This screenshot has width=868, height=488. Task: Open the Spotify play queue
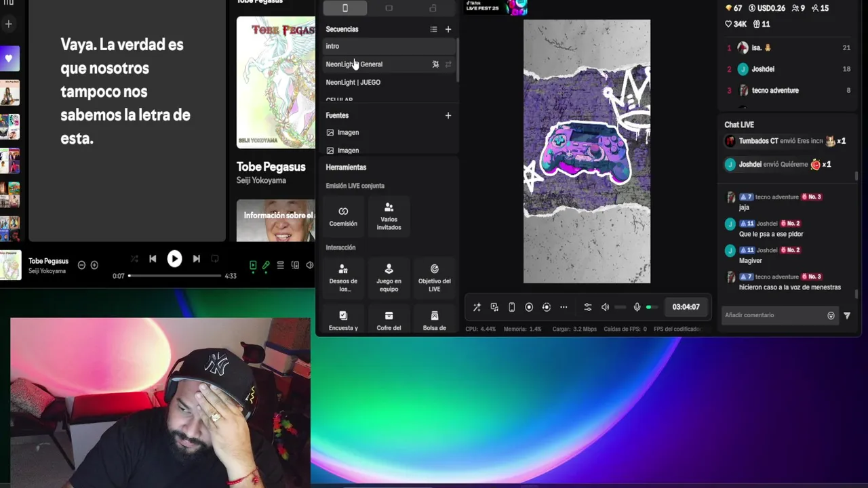point(280,266)
